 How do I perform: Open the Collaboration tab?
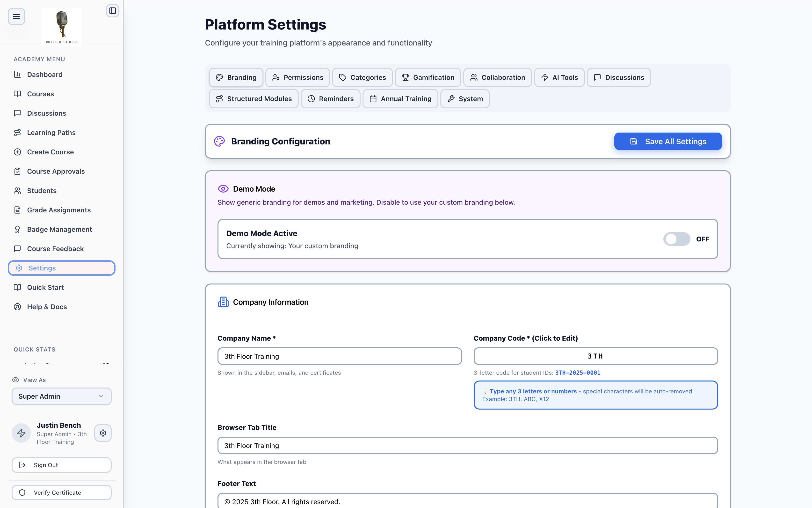pyautogui.click(x=498, y=78)
